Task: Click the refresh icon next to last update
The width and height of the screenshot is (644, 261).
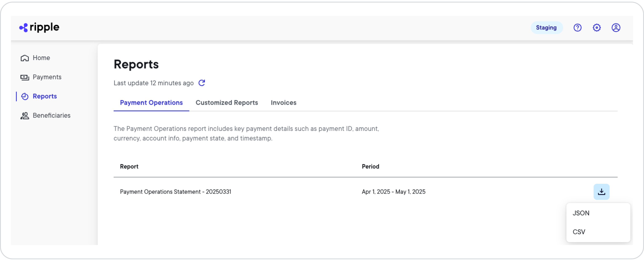Action: 202,83
